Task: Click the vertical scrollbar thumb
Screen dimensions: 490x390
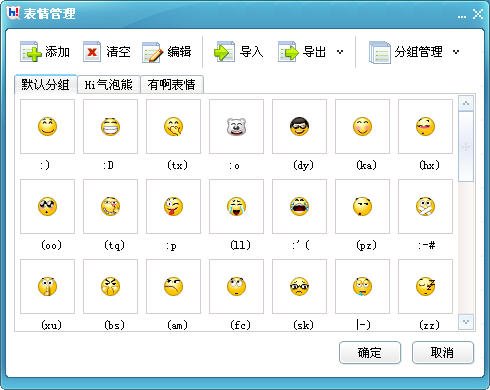Action: [466, 147]
